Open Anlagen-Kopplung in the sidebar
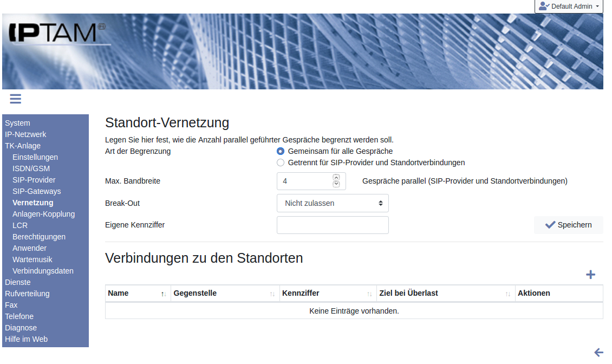Screen dimensions: 612x364 point(43,214)
